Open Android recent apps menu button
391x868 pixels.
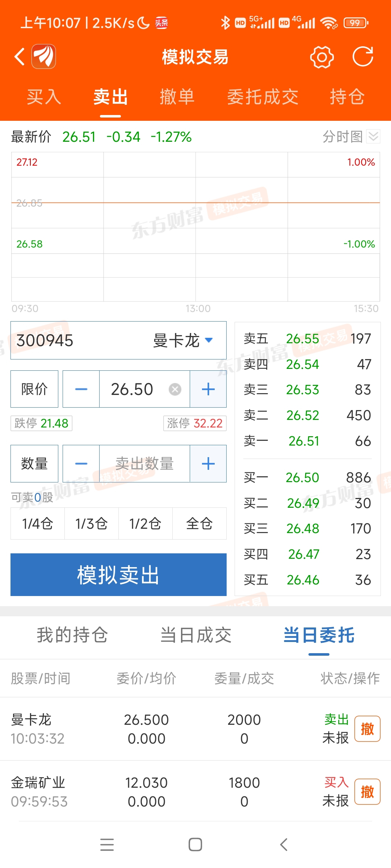(x=107, y=844)
